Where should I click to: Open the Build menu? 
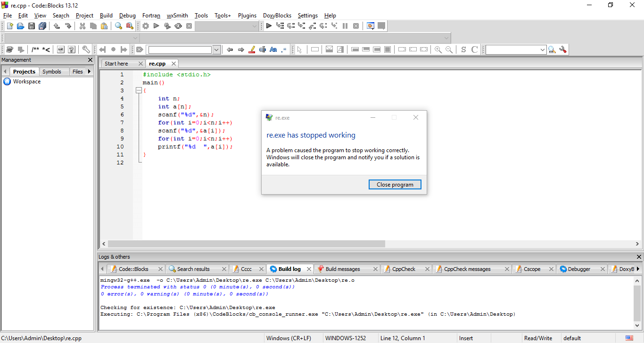pyautogui.click(x=106, y=16)
